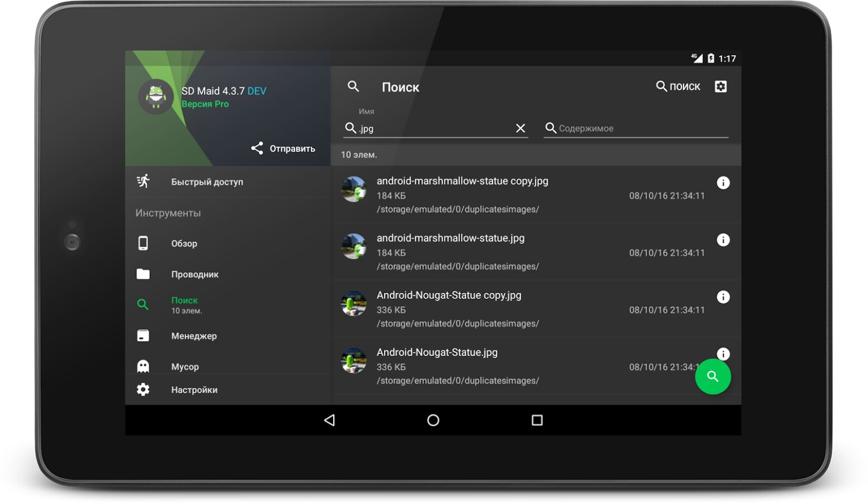This screenshot has height=503, width=868.
Task: Show info for android-marshmallow-statue.jpg
Action: pyautogui.click(x=723, y=240)
